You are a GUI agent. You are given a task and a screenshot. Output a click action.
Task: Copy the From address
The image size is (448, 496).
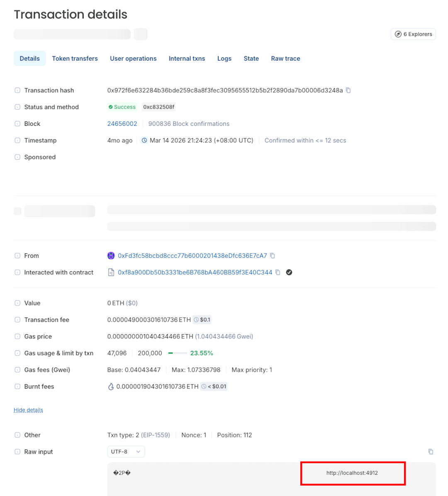click(273, 256)
